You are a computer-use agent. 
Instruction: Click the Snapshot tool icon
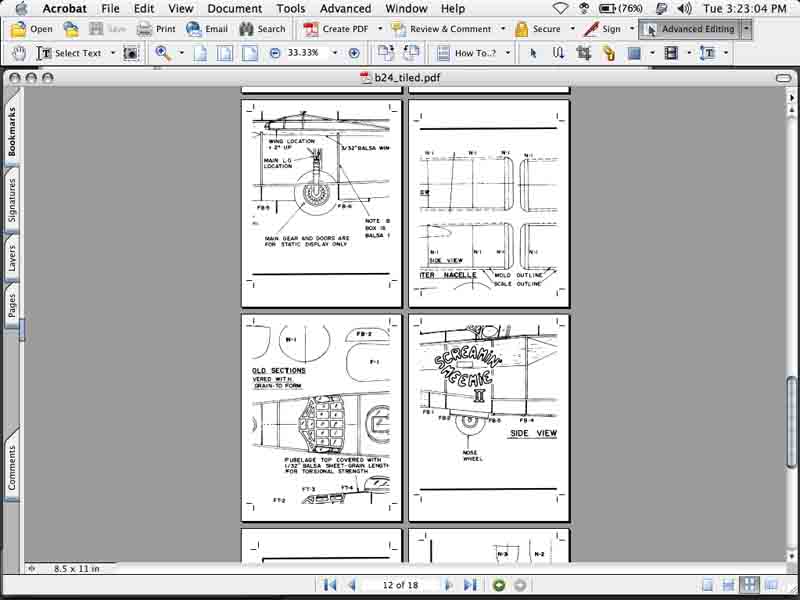coord(131,53)
